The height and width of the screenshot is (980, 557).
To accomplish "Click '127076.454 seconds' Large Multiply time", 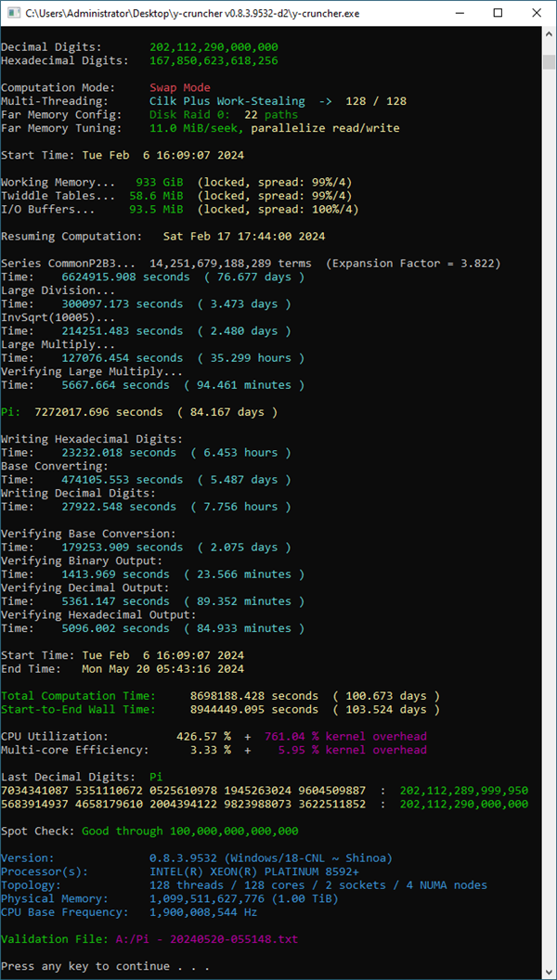I will [122, 358].
